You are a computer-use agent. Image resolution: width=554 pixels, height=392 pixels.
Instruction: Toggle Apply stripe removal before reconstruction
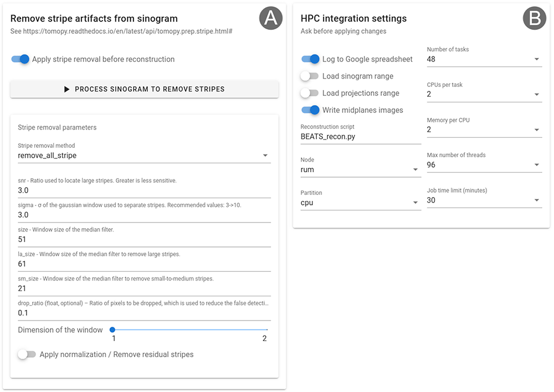[20, 59]
